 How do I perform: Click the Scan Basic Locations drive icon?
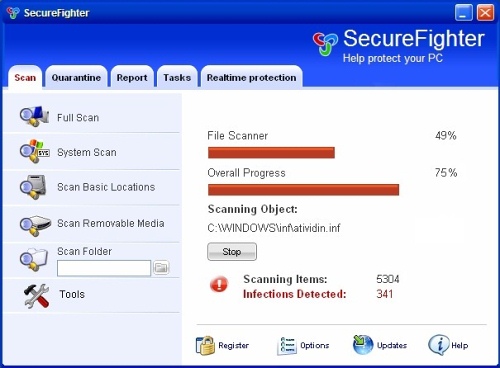pos(33,186)
